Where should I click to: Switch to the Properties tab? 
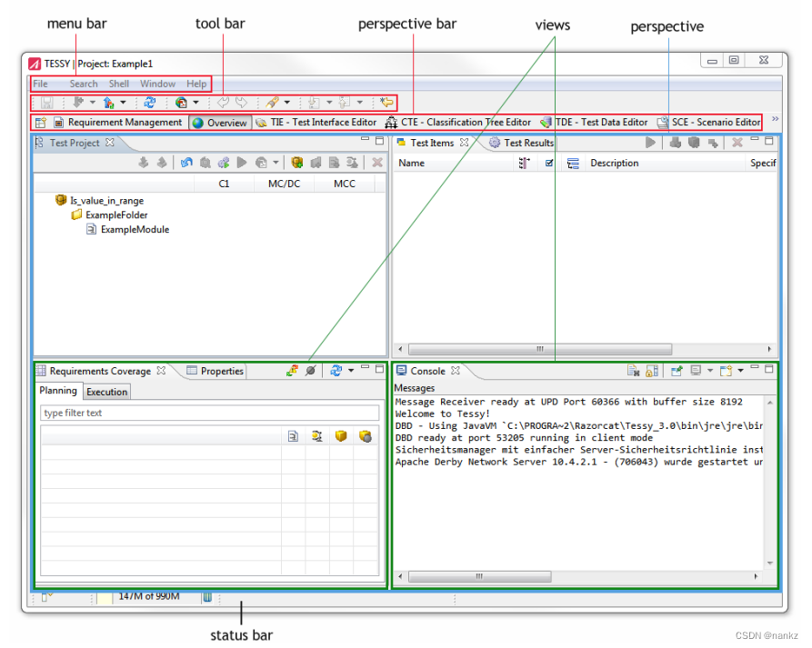pyautogui.click(x=215, y=371)
